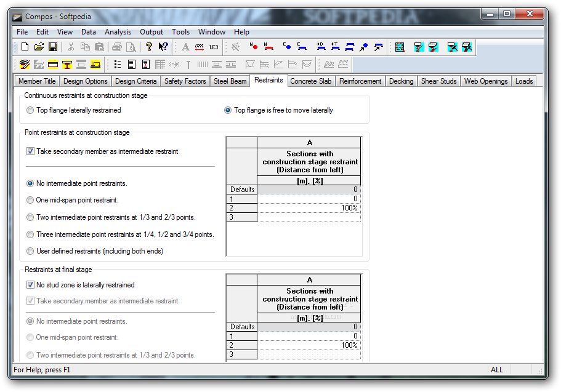The height and width of the screenshot is (392, 561).
Task: Click the text document output icon
Action: [132, 65]
